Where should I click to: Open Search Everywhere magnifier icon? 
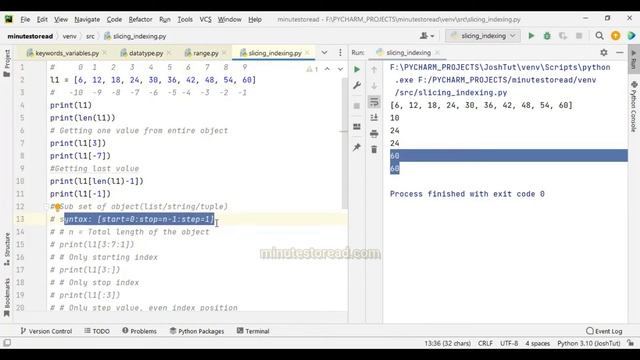click(x=599, y=36)
